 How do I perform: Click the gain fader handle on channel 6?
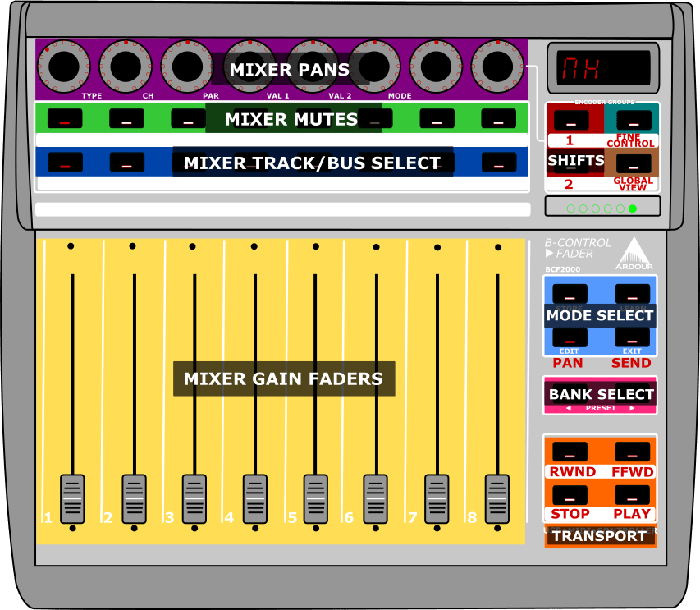pyautogui.click(x=376, y=499)
